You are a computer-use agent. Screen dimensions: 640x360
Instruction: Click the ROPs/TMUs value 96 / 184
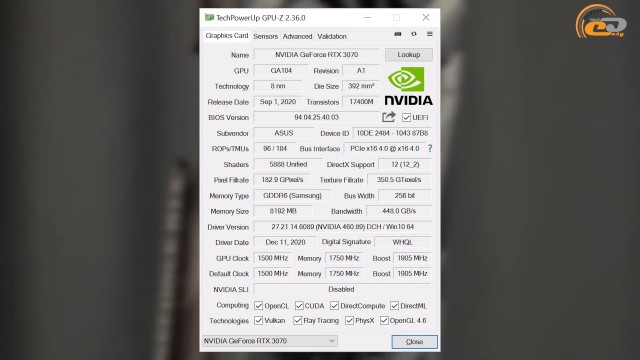(275, 149)
